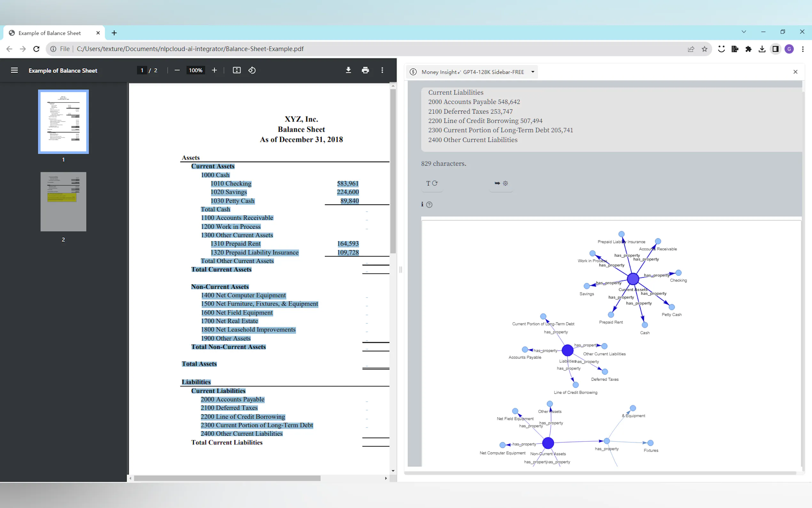The height and width of the screenshot is (508, 812).
Task: Toggle the PDF viewer sidebar menu
Action: pos(14,70)
